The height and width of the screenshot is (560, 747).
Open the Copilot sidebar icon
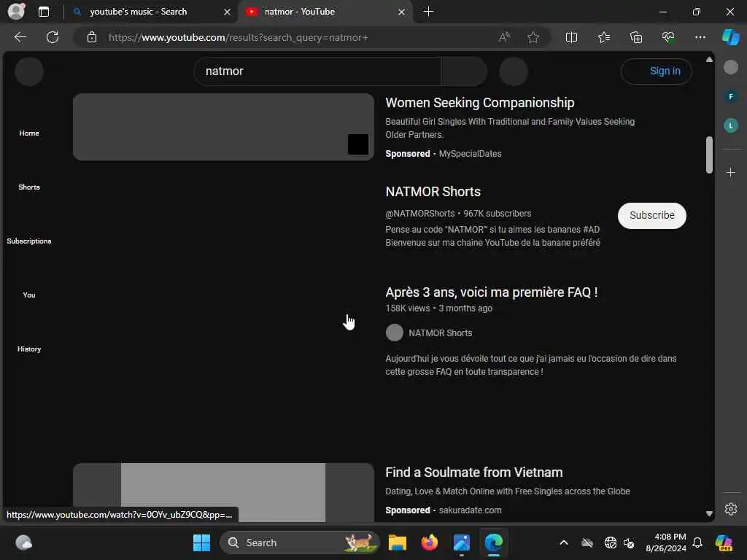(x=730, y=37)
